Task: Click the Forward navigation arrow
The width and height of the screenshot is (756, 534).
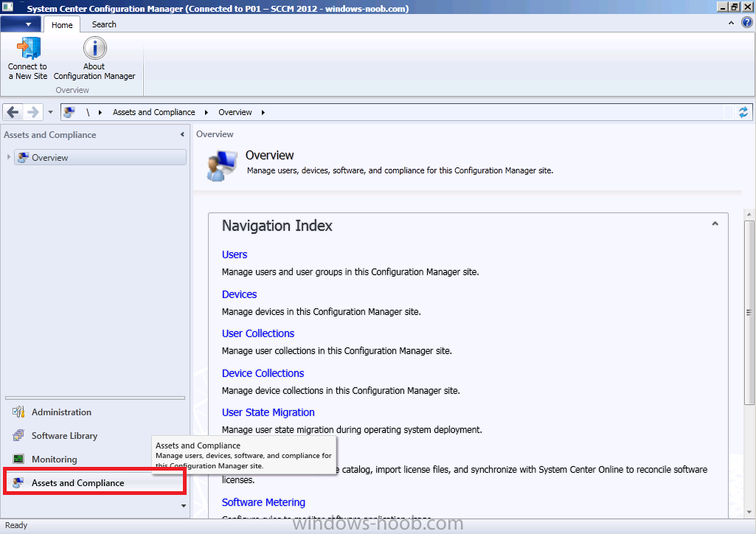Action: [32, 112]
